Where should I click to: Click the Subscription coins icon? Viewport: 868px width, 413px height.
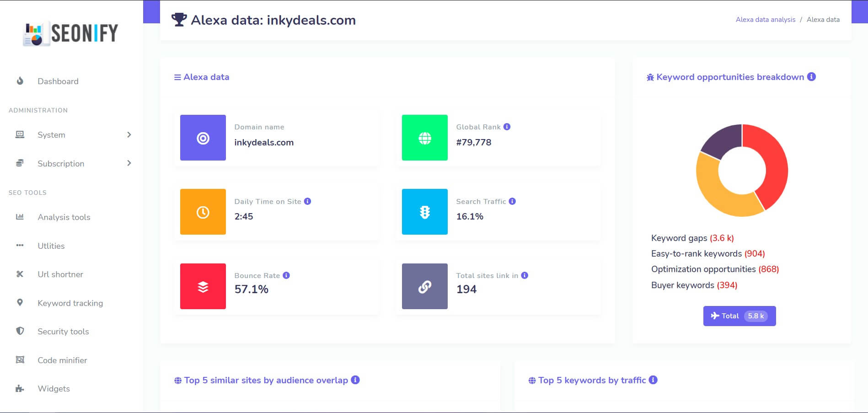tap(20, 163)
